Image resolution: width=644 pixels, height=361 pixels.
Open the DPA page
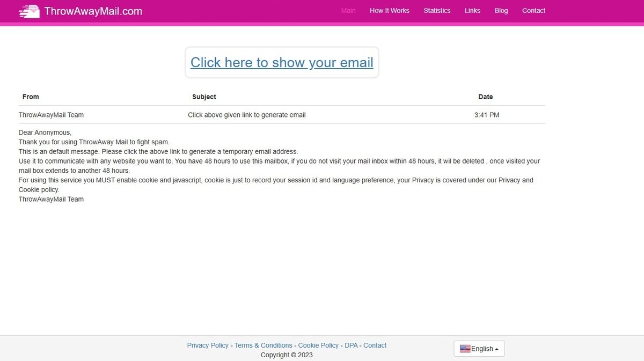click(x=351, y=345)
